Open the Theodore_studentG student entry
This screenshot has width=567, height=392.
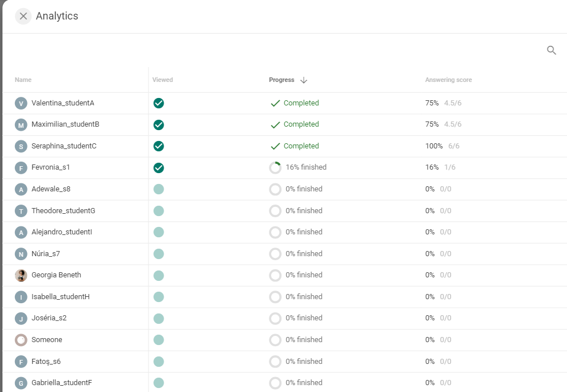tap(63, 211)
